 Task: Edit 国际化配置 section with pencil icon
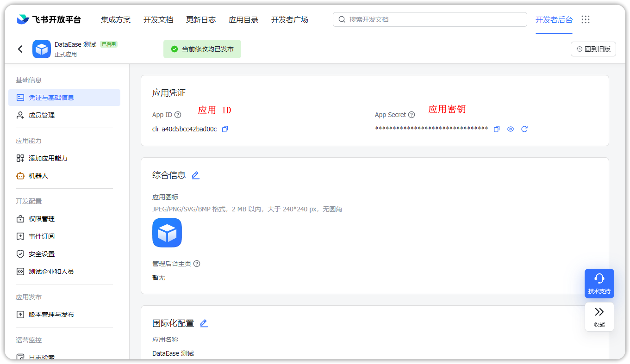[204, 323]
